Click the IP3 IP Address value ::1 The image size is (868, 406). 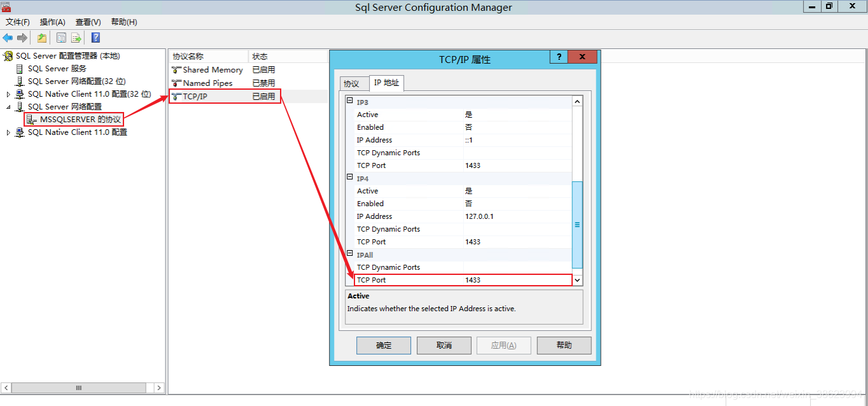(x=469, y=140)
